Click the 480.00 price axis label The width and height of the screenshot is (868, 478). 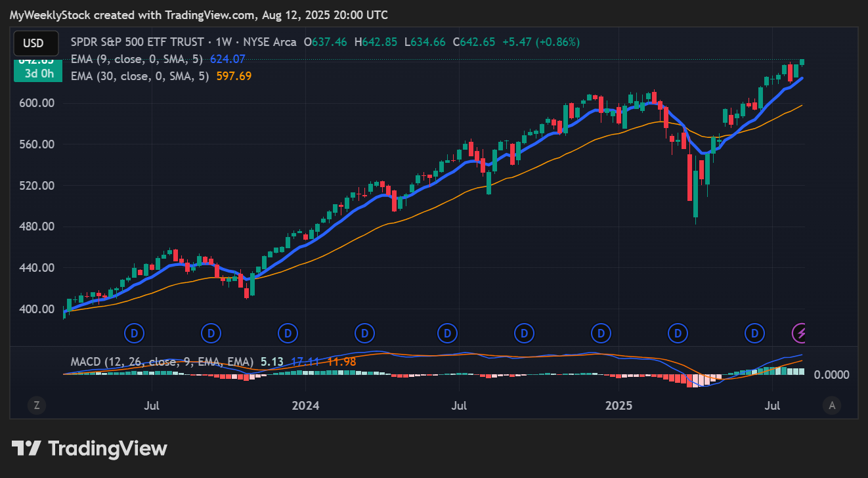pos(36,227)
